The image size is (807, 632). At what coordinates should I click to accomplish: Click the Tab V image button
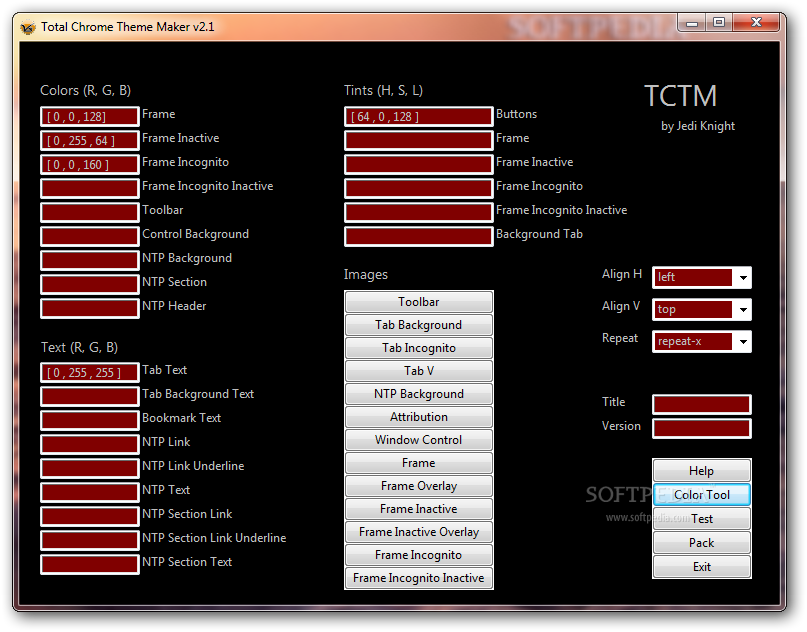pyautogui.click(x=418, y=371)
